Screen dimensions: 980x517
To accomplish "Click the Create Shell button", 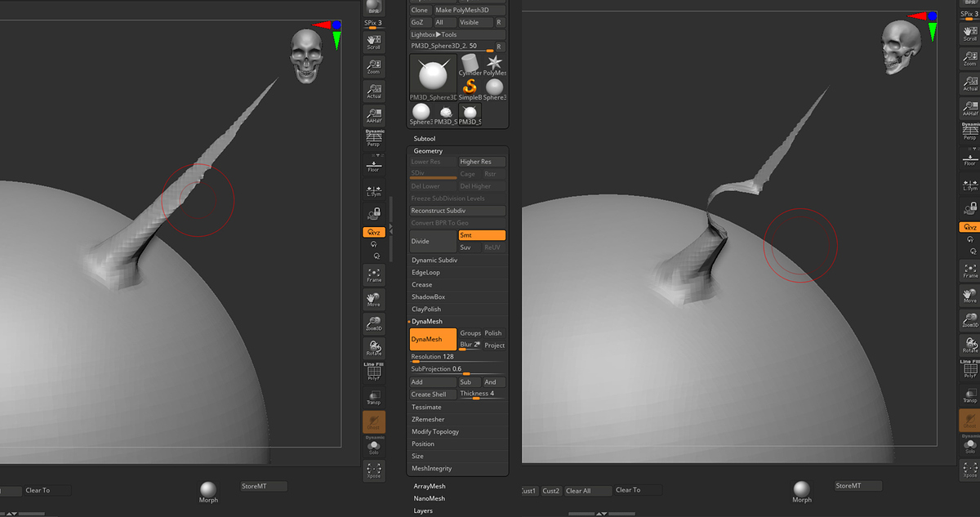I will (433, 394).
